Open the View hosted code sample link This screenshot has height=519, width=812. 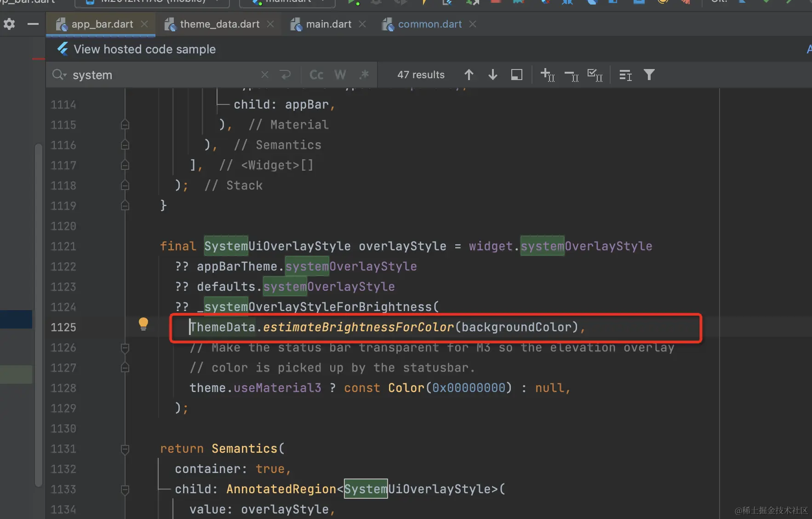point(144,49)
